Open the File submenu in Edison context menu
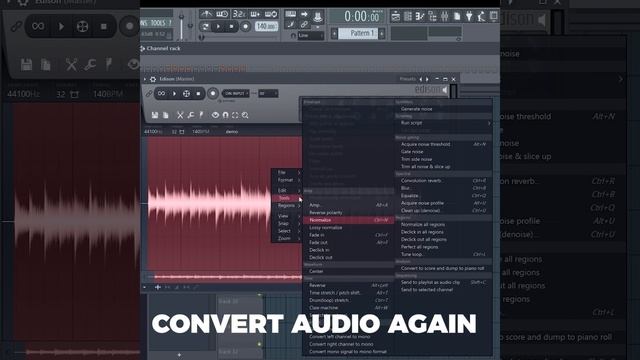 click(x=287, y=173)
